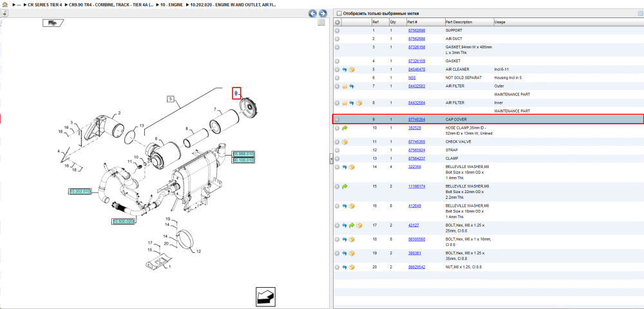Screen dimensions: 644x309
Task: Toggle the add circle for STRAP row
Action: point(337,150)
